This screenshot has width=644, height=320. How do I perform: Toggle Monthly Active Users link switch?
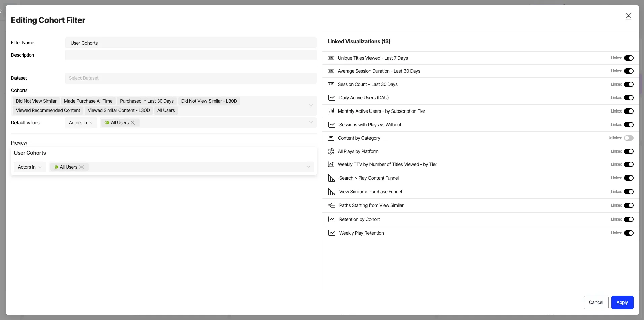pyautogui.click(x=629, y=111)
